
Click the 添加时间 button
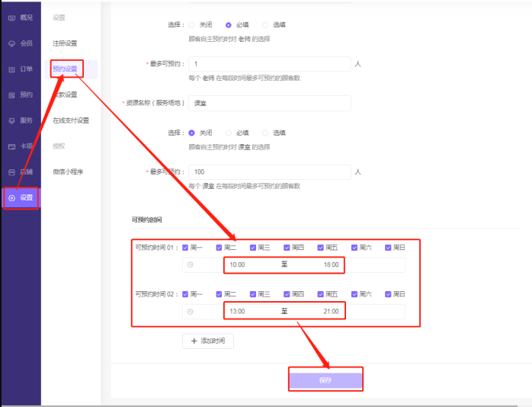208,341
